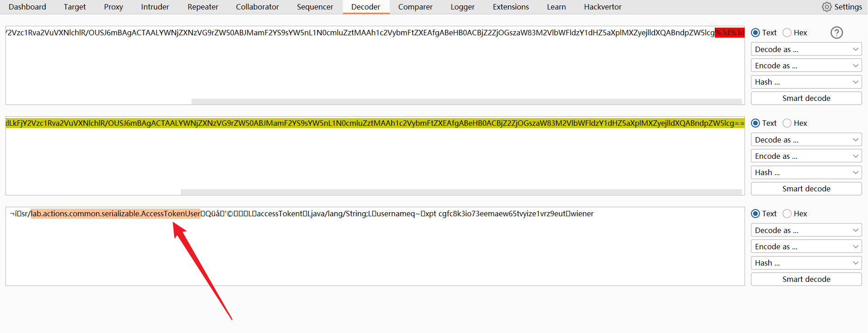Open the Settings gear icon

827,7
